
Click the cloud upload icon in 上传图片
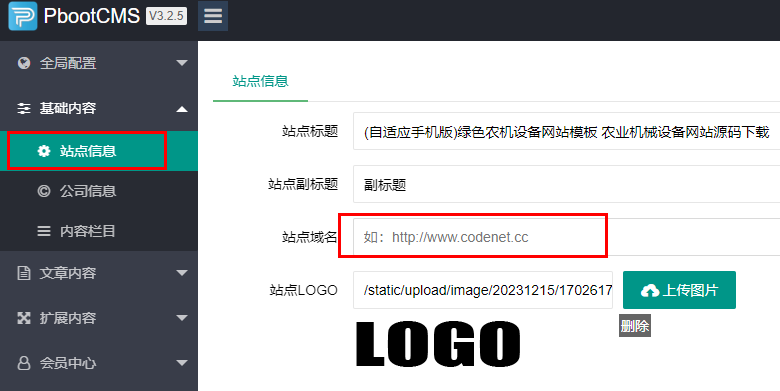650,291
